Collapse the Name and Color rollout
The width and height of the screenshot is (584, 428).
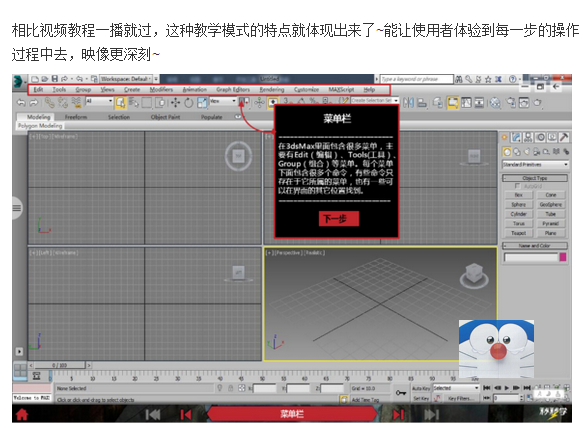535,246
